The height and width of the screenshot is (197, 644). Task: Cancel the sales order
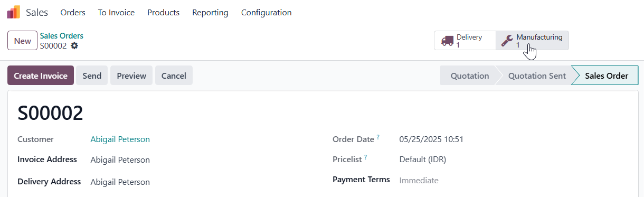(174, 76)
